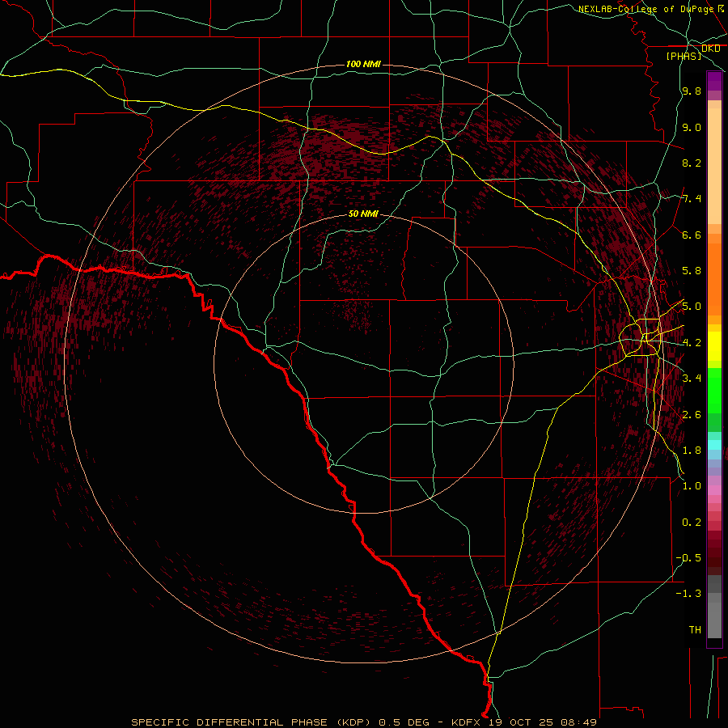
Task: Click the "KDFX" radar site identifier in the caption
Action: pos(468,722)
